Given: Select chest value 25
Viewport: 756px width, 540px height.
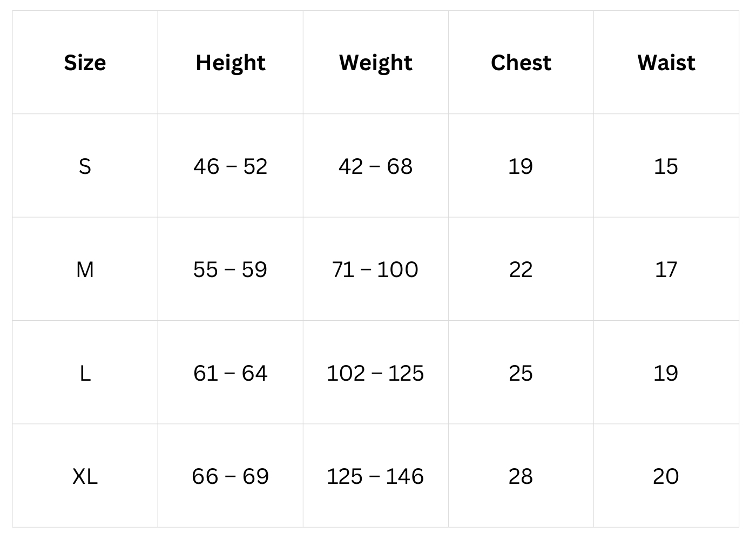Looking at the screenshot, I should coord(521,373).
